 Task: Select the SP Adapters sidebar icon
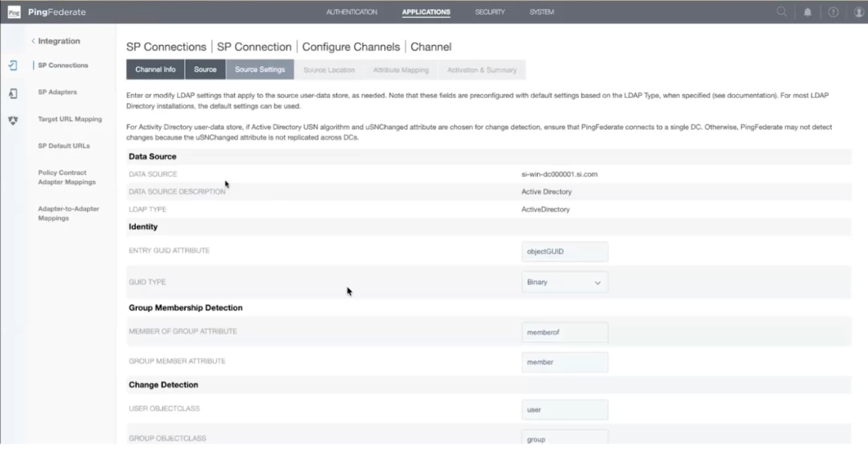coord(13,94)
